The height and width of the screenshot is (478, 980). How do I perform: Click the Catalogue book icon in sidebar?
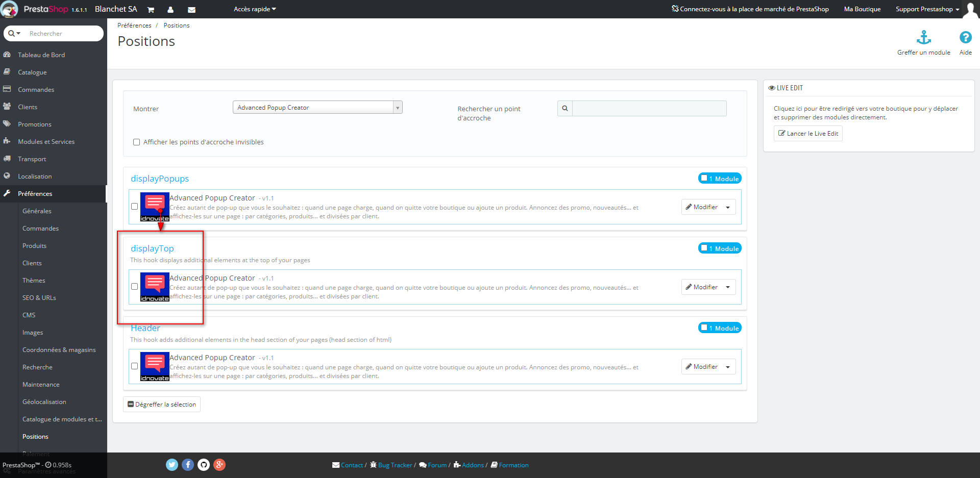click(7, 72)
